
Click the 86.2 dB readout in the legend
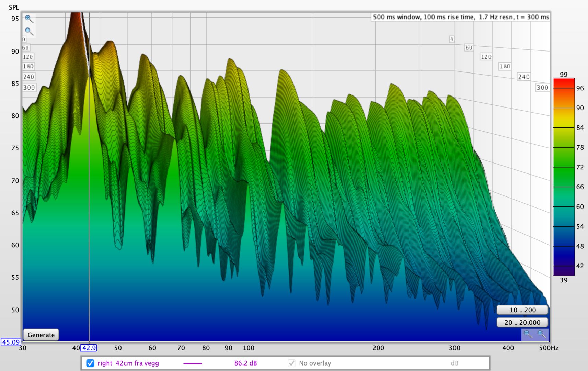click(x=245, y=363)
